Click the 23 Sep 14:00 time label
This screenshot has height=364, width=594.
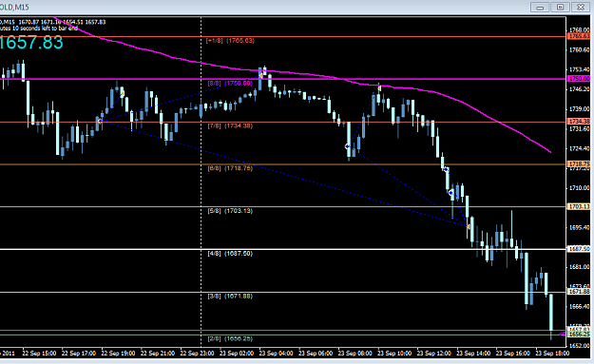(x=473, y=353)
